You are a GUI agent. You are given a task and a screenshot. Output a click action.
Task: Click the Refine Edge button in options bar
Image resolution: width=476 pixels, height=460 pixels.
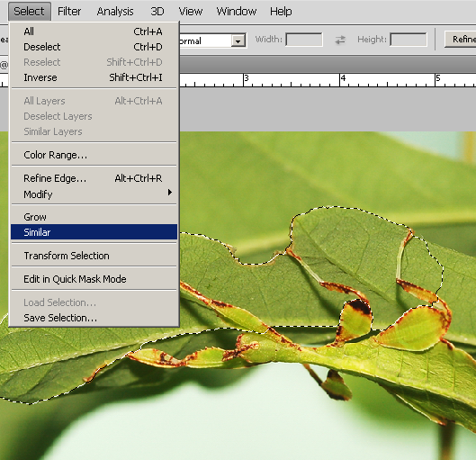461,40
